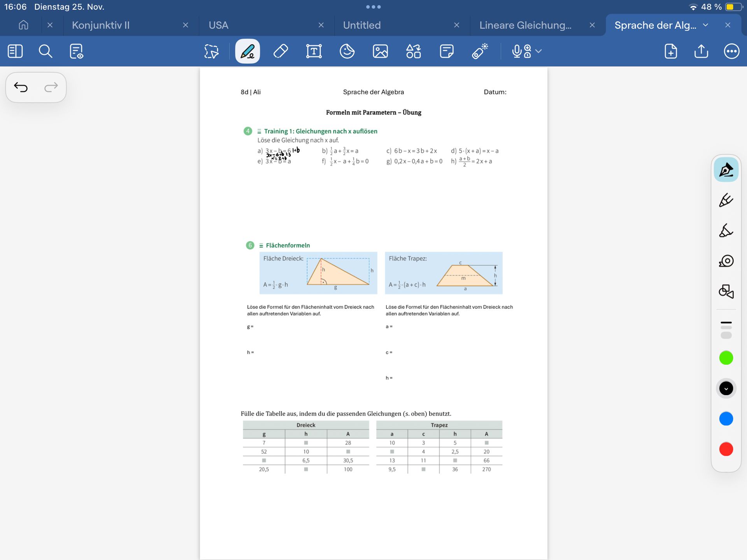Open the Stickers tool
Image resolution: width=747 pixels, height=560 pixels.
coord(347,51)
